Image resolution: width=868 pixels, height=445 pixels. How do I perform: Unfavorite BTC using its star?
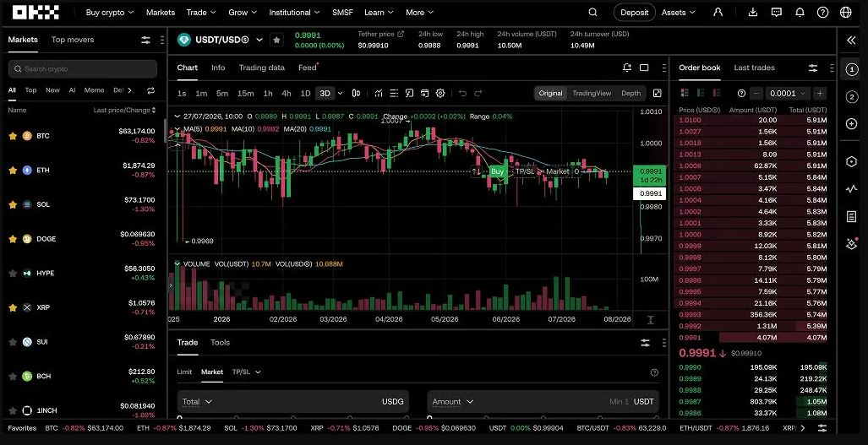click(13, 135)
